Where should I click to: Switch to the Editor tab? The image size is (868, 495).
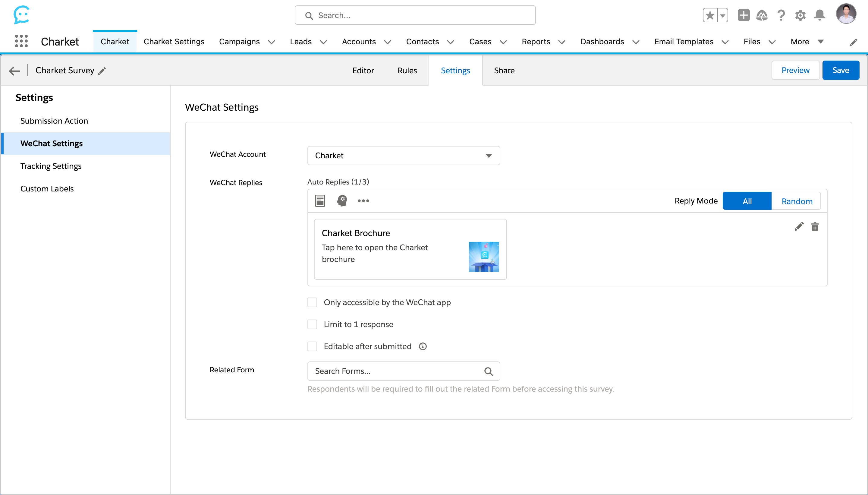pyautogui.click(x=363, y=70)
